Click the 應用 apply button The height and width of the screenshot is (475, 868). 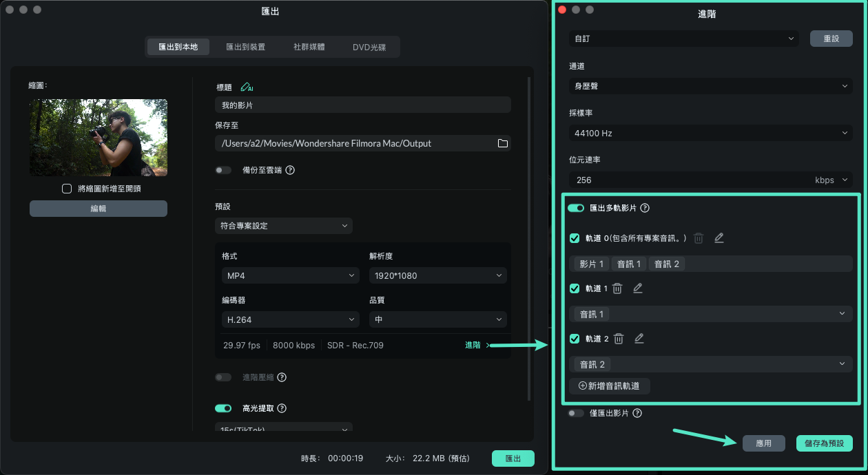[x=764, y=443]
